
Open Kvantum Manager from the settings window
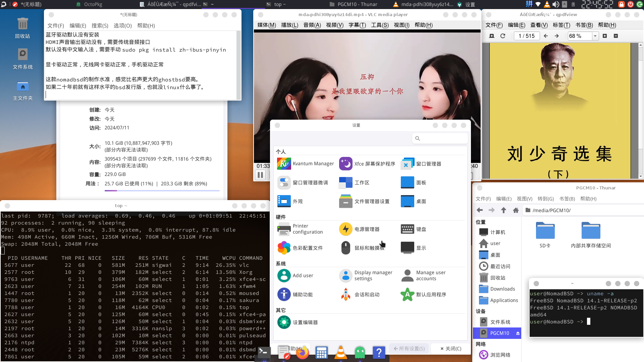(306, 164)
